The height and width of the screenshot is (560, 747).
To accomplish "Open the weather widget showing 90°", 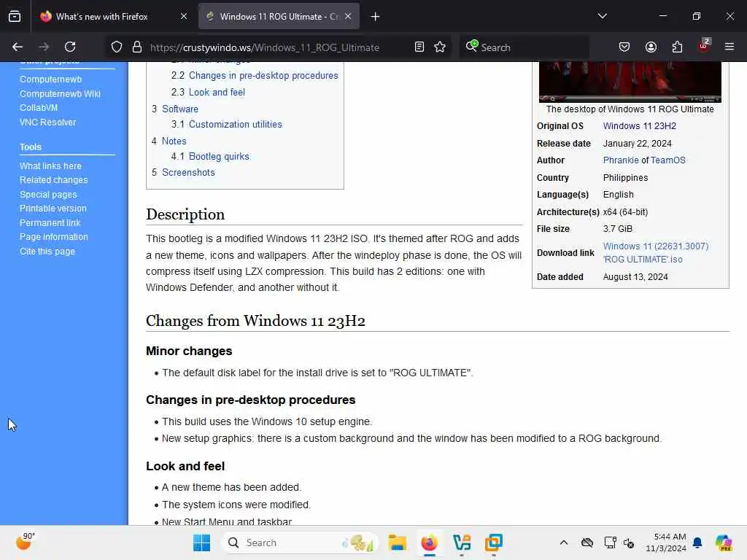I will 25,542.
